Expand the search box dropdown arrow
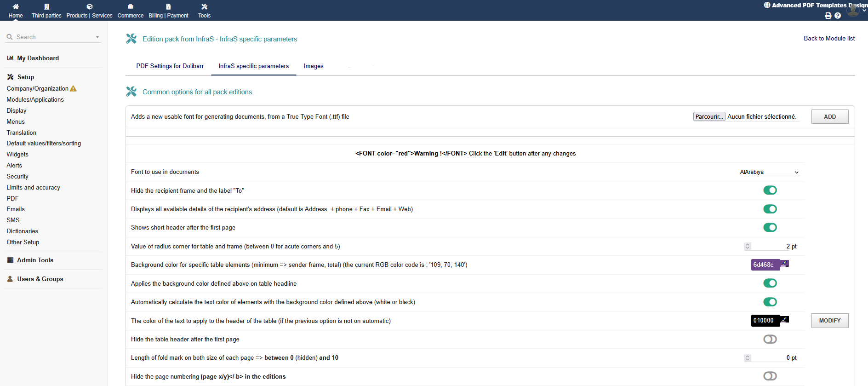 pyautogui.click(x=97, y=37)
